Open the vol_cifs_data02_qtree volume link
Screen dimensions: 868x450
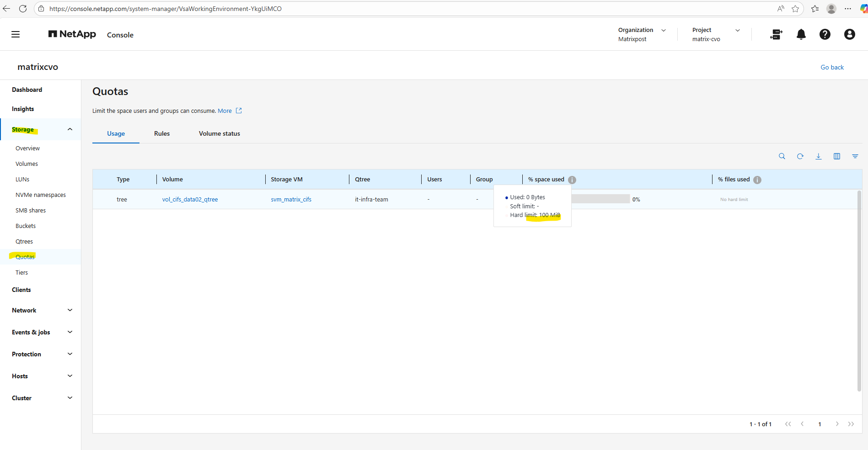(x=190, y=200)
